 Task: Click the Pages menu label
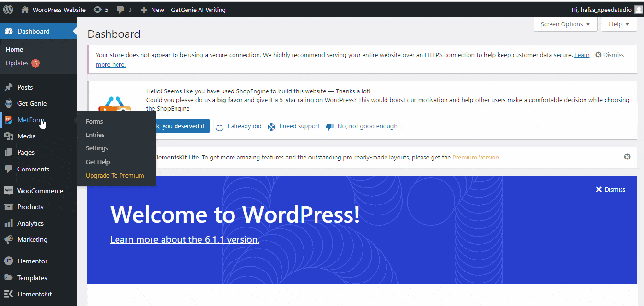pos(26,152)
